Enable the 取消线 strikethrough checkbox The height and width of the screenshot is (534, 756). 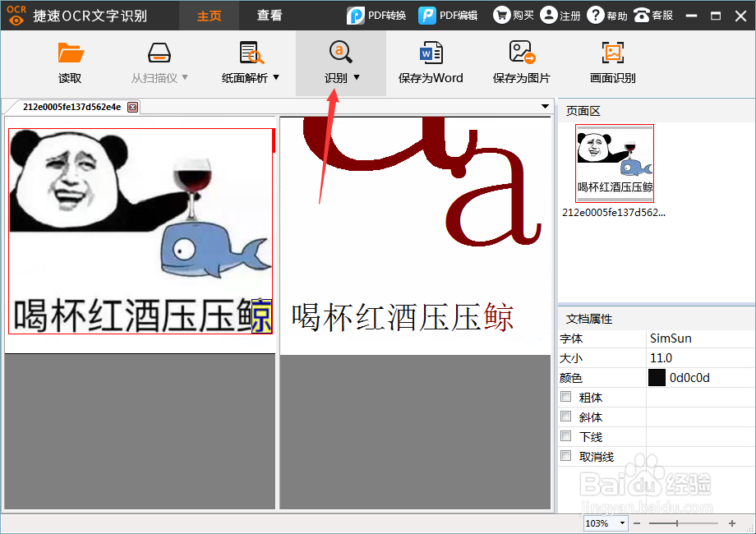click(565, 455)
